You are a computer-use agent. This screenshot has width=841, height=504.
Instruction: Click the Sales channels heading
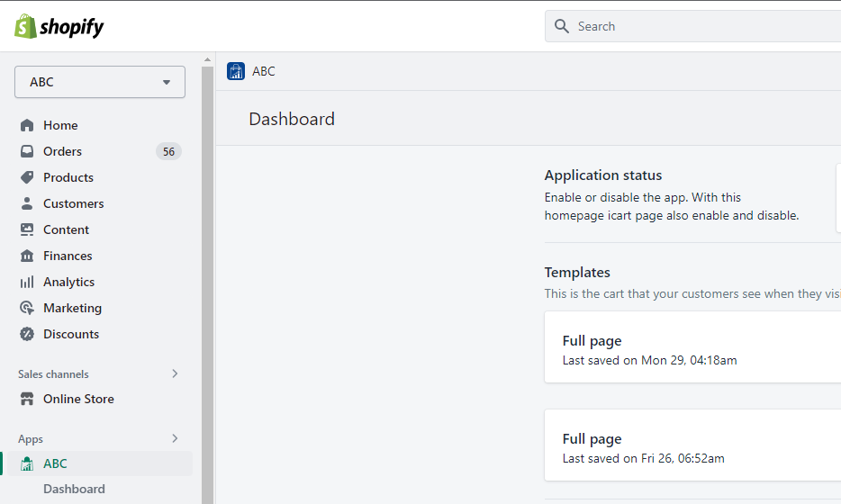[53, 374]
